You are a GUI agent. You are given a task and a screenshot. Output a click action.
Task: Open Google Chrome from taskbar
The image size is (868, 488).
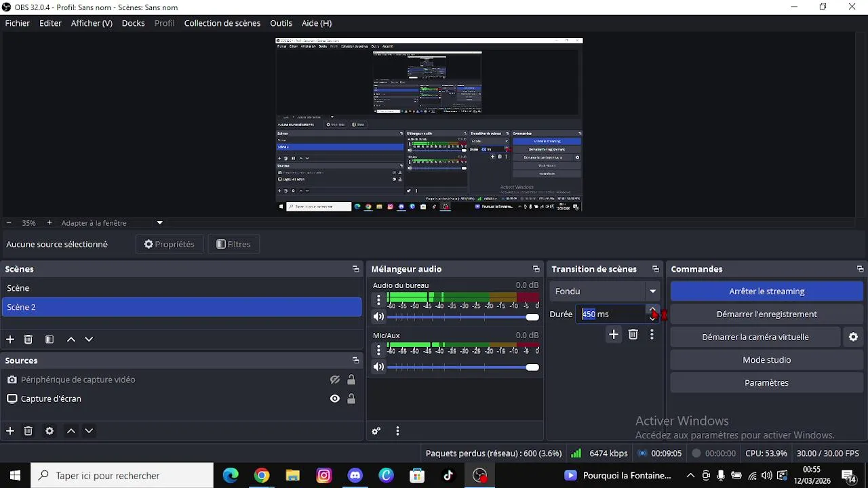tap(262, 475)
